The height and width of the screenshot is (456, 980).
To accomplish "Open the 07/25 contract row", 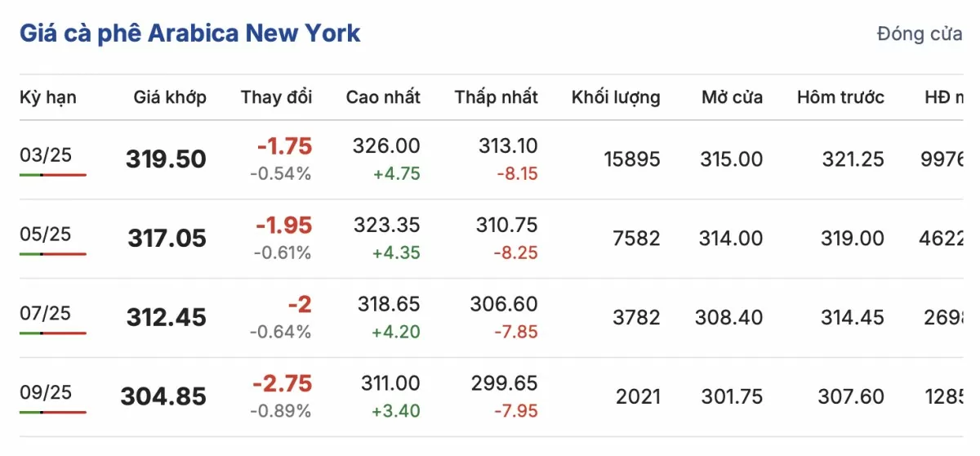I will pyautogui.click(x=46, y=312).
